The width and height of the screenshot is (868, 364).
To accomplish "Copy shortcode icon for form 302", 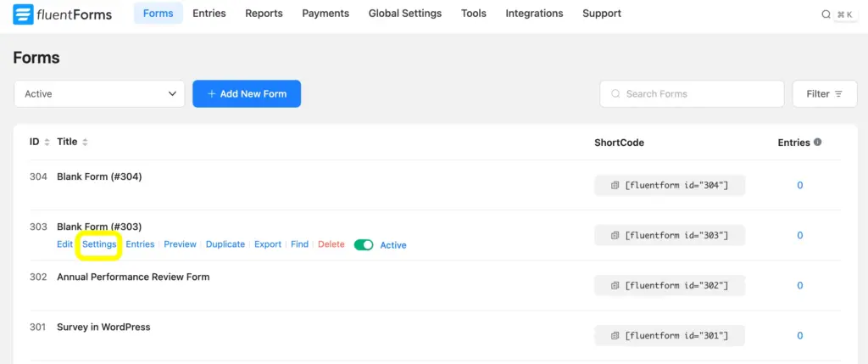I will coord(615,286).
